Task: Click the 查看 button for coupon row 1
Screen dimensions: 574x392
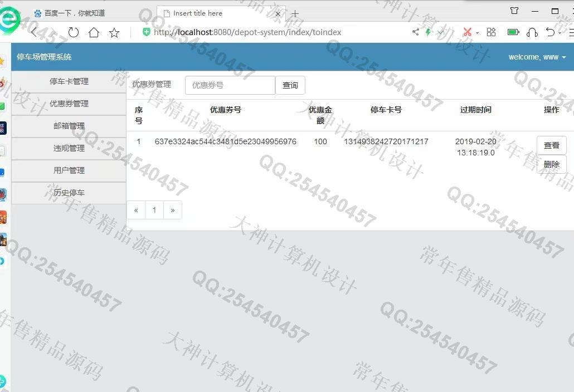Action: coord(551,145)
